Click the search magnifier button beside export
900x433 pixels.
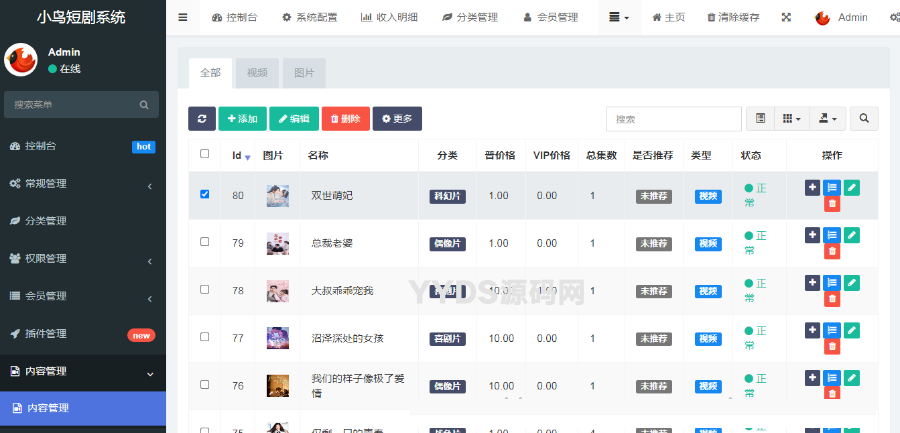[863, 119]
